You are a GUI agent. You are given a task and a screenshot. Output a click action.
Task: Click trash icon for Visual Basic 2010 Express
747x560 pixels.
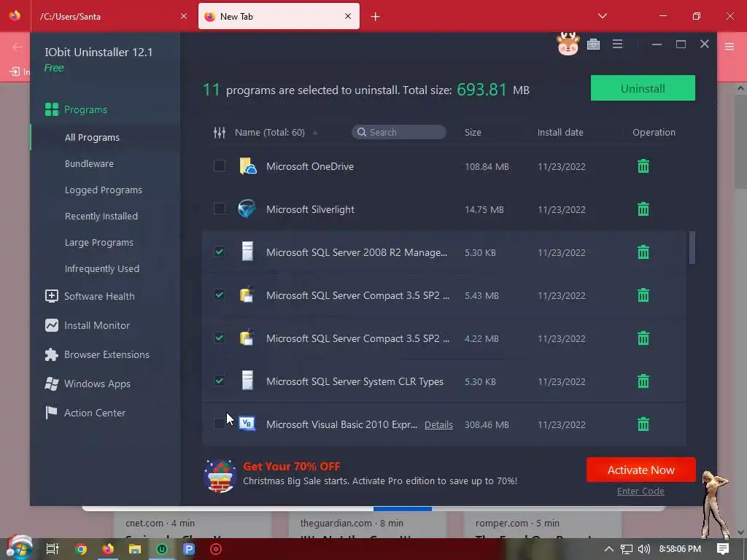(643, 424)
